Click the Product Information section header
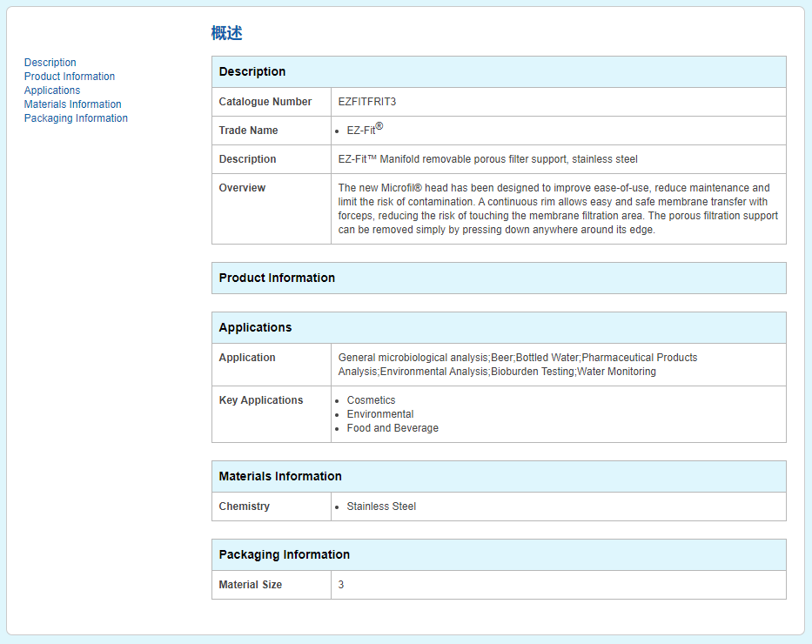Viewport: 812px width, 644px height. point(499,278)
